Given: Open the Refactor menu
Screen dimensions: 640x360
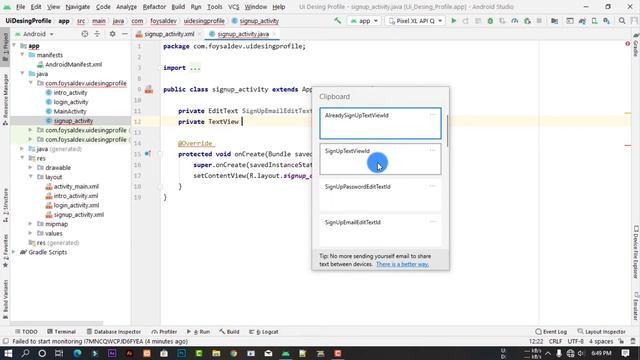Looking at the screenshot, I should [x=154, y=7].
